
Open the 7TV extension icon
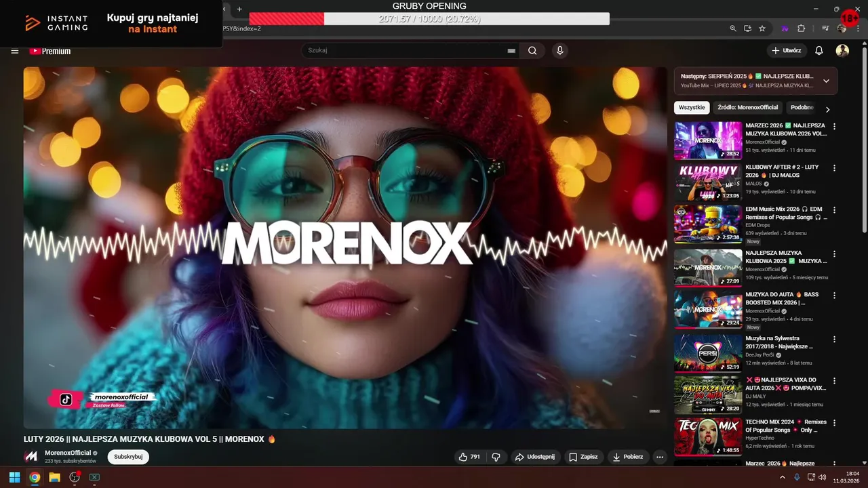(x=785, y=28)
